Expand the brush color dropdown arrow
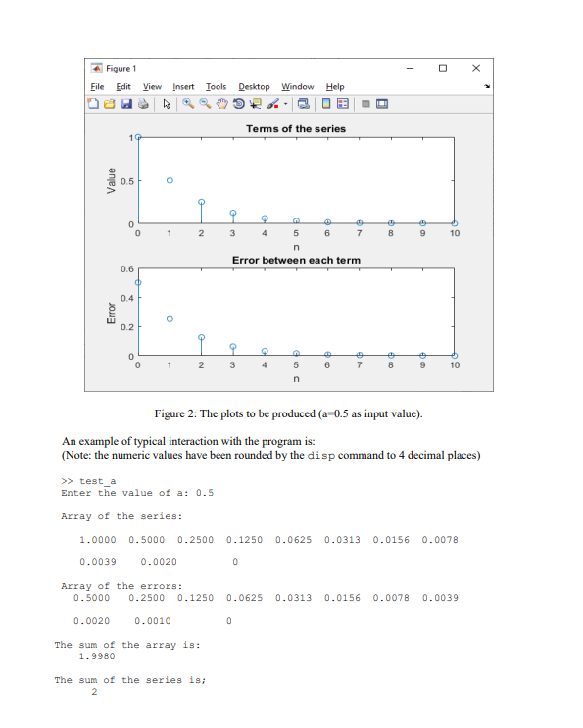The width and height of the screenshot is (583, 728). pos(285,104)
